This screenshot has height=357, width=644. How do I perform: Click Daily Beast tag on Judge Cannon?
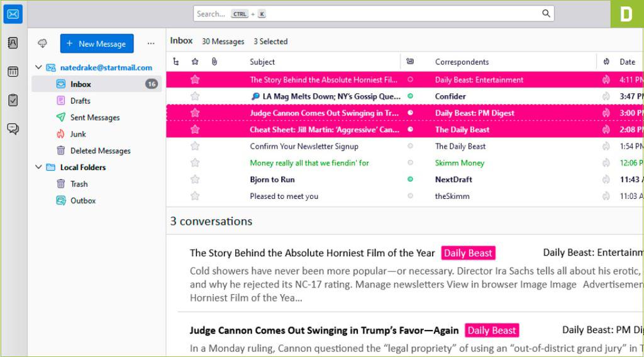492,331
